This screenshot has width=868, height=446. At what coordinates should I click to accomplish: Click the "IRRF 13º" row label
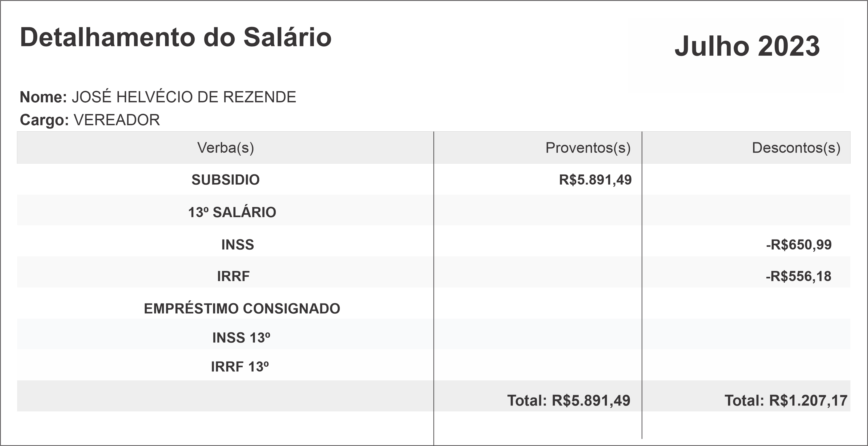click(x=239, y=367)
